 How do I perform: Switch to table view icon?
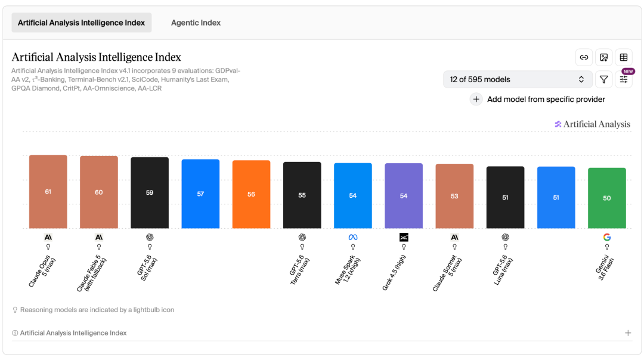point(624,57)
